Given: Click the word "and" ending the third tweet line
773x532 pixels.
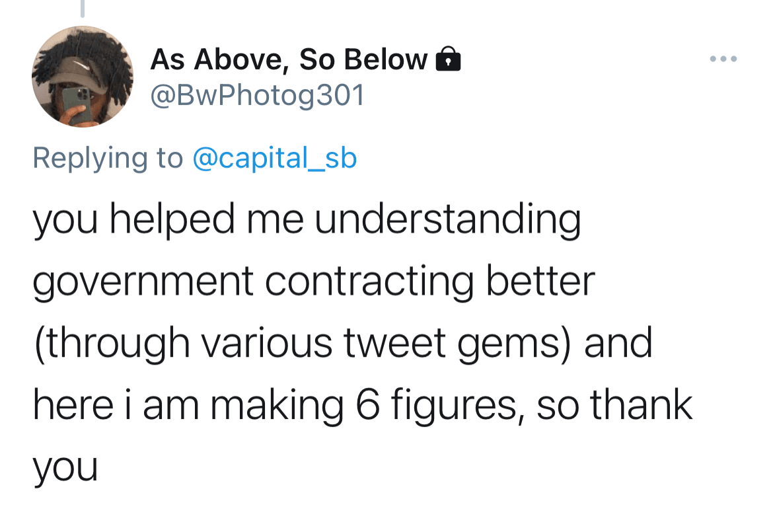Looking at the screenshot, I should 618,343.
